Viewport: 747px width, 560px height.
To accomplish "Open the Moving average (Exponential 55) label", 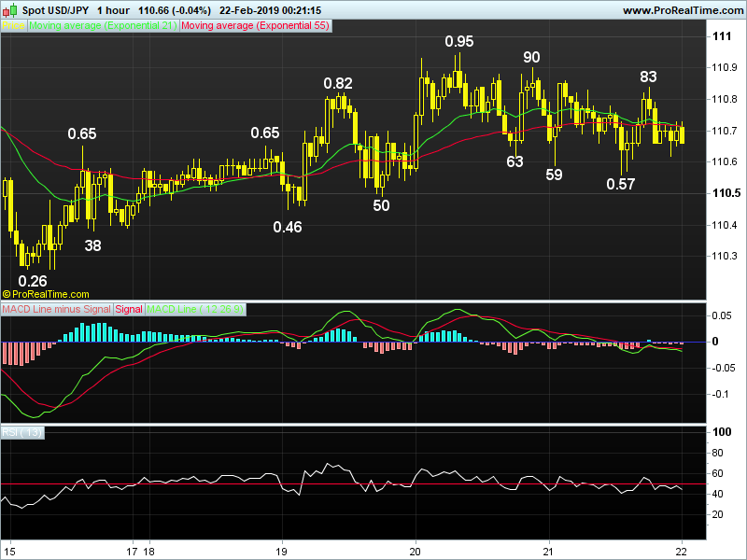I will pyautogui.click(x=254, y=26).
